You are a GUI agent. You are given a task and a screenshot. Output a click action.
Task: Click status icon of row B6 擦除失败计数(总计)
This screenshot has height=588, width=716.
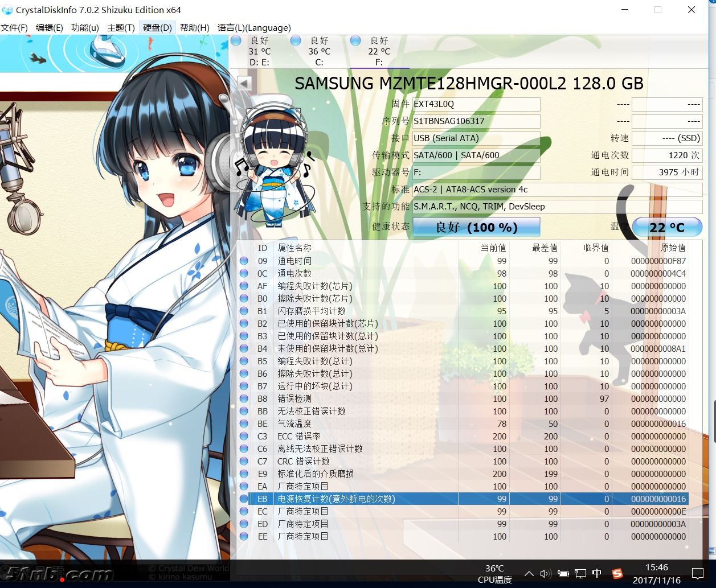(x=244, y=373)
